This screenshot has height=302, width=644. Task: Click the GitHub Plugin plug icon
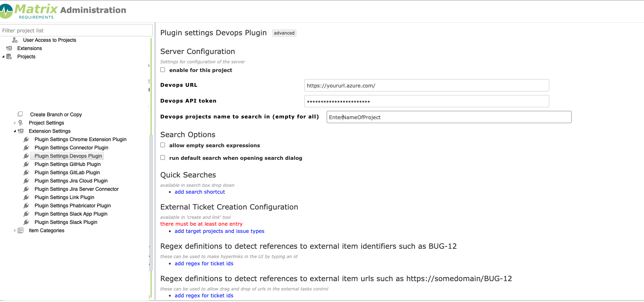click(x=26, y=164)
